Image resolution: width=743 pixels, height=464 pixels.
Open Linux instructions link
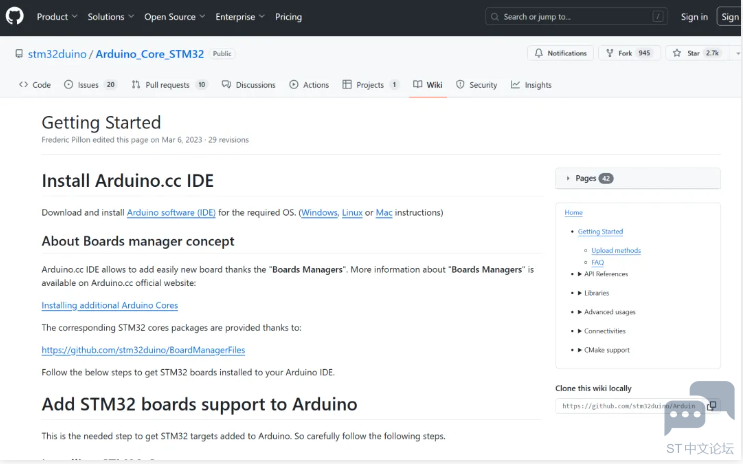pyautogui.click(x=352, y=213)
